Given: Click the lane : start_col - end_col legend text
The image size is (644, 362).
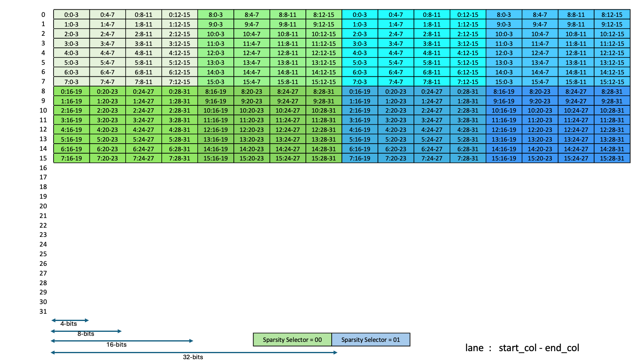Looking at the screenshot, I should point(522,348).
